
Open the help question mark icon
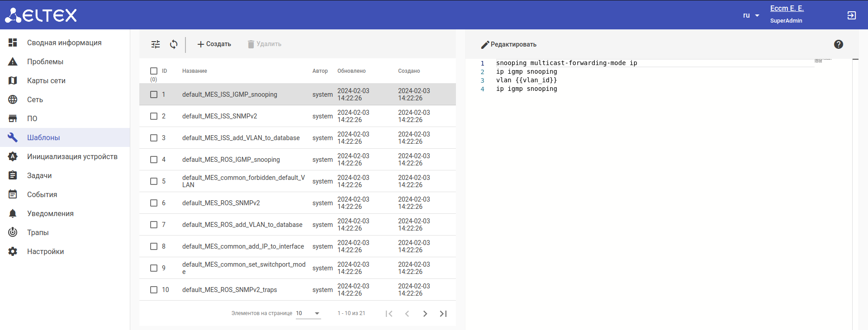coord(838,44)
